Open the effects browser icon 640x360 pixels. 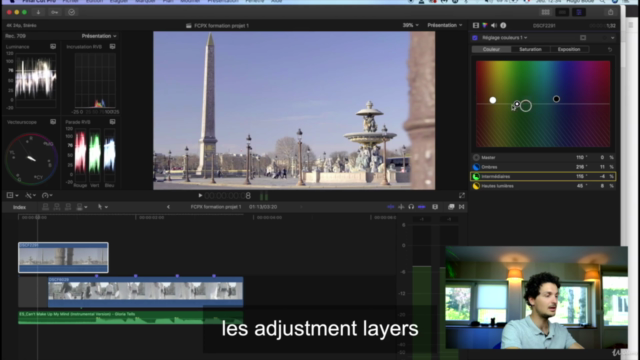(x=451, y=207)
